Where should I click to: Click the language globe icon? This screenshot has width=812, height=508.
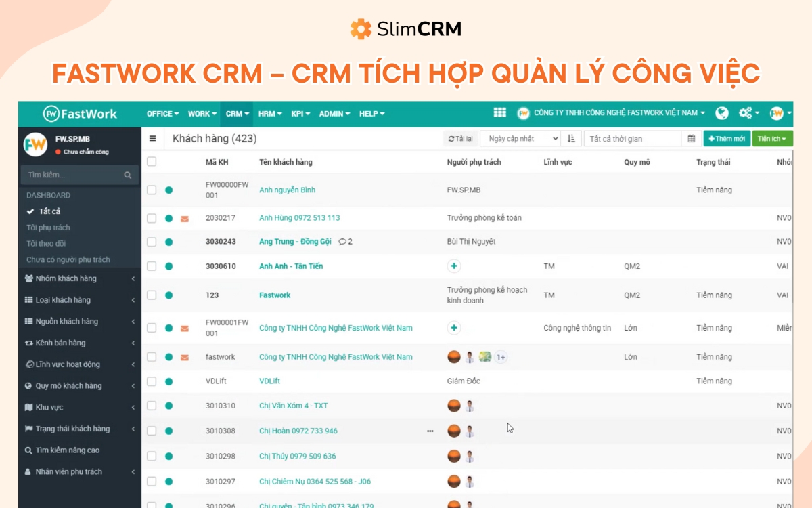[x=721, y=113]
